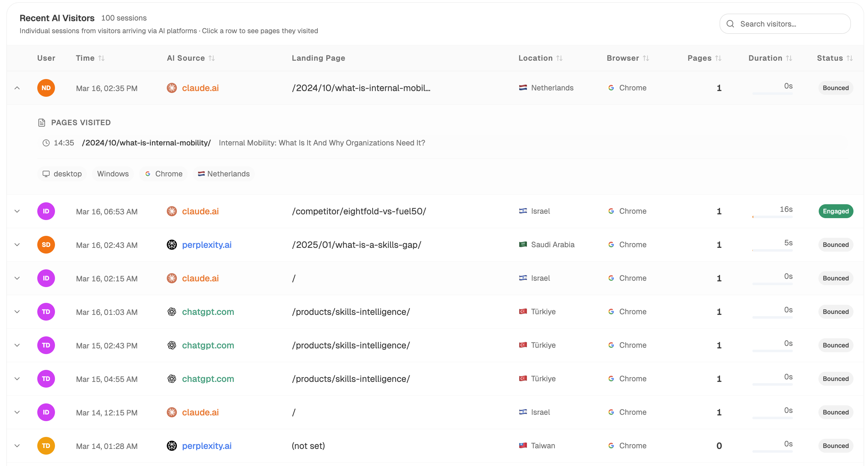The width and height of the screenshot is (868, 466).
Task: Click the 5s duration bar
Action: [x=773, y=250]
